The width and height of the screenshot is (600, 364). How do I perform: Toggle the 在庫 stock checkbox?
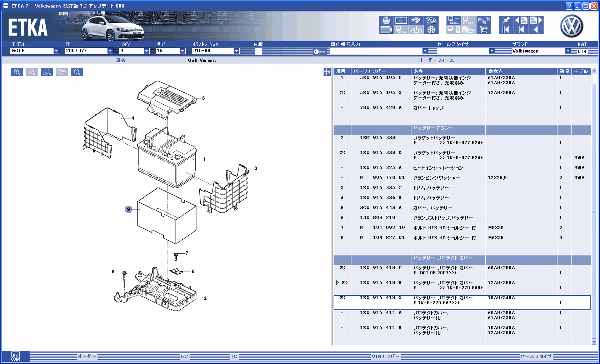[259, 51]
